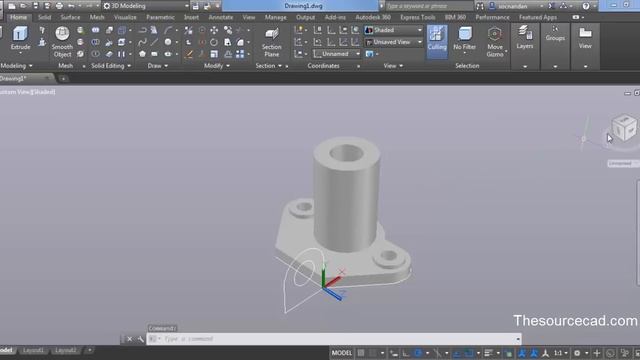Click the Polyline tool in Draw panel
This screenshot has width=640, height=360.
coord(142,30)
